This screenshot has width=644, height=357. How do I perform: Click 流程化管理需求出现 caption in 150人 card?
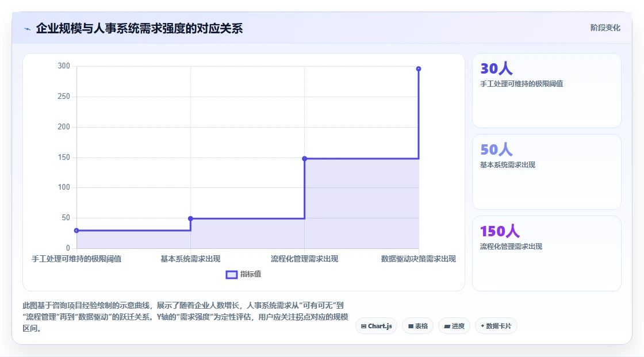point(511,247)
